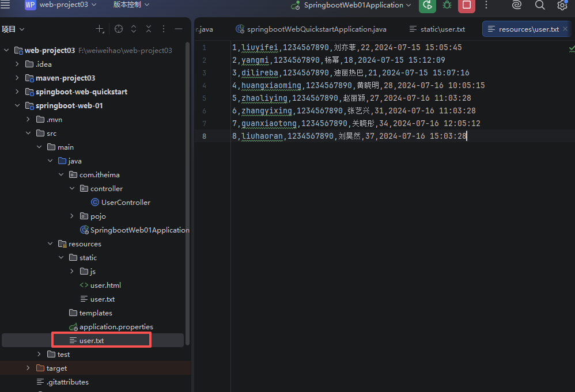575x392 pixels.
Task: Collapse the web-project03 root node
Action: (6, 50)
